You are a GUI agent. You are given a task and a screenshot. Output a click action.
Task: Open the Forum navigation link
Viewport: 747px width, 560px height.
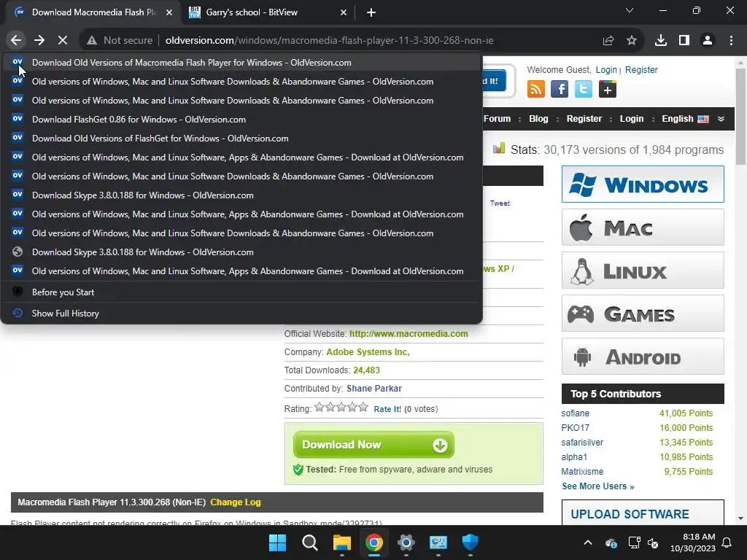tap(497, 119)
